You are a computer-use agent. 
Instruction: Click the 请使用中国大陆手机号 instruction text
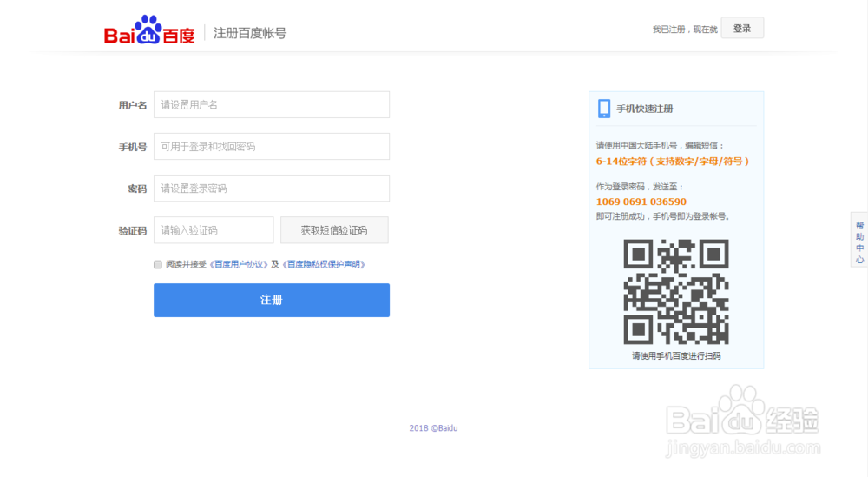tap(660, 146)
